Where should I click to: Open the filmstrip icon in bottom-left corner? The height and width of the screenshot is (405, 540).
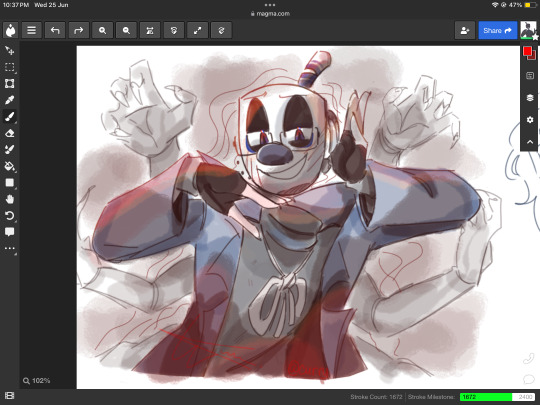coord(9,396)
